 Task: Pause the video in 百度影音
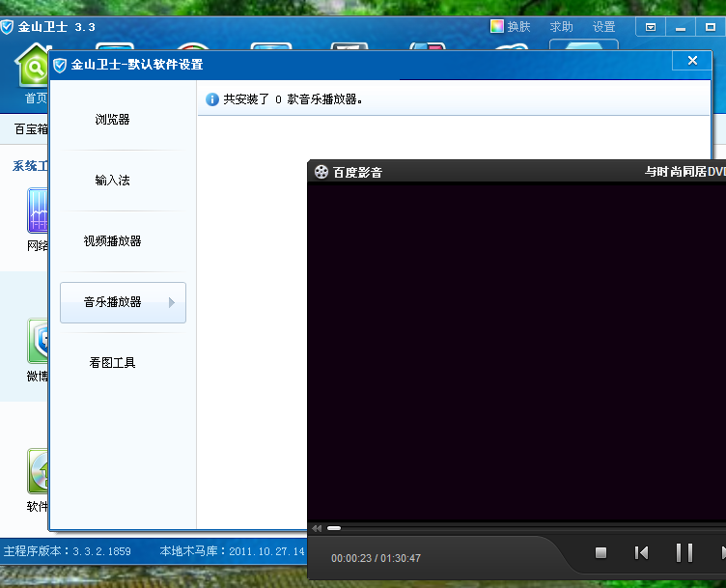tap(684, 552)
